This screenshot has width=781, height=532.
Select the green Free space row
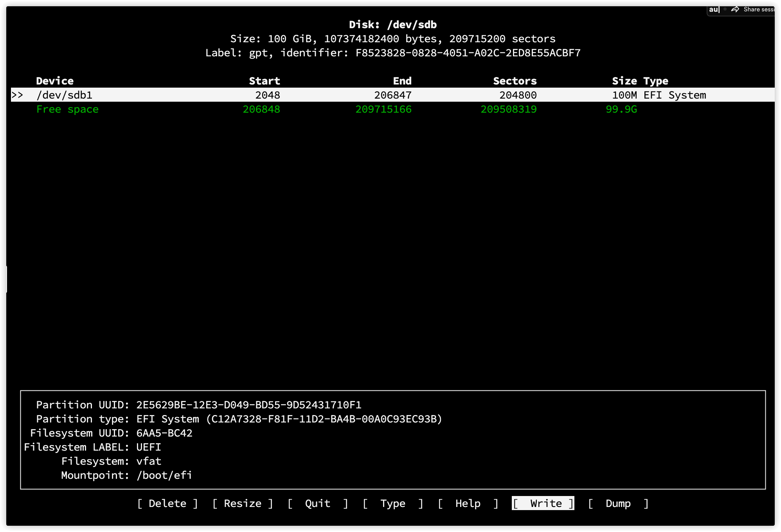(67, 109)
